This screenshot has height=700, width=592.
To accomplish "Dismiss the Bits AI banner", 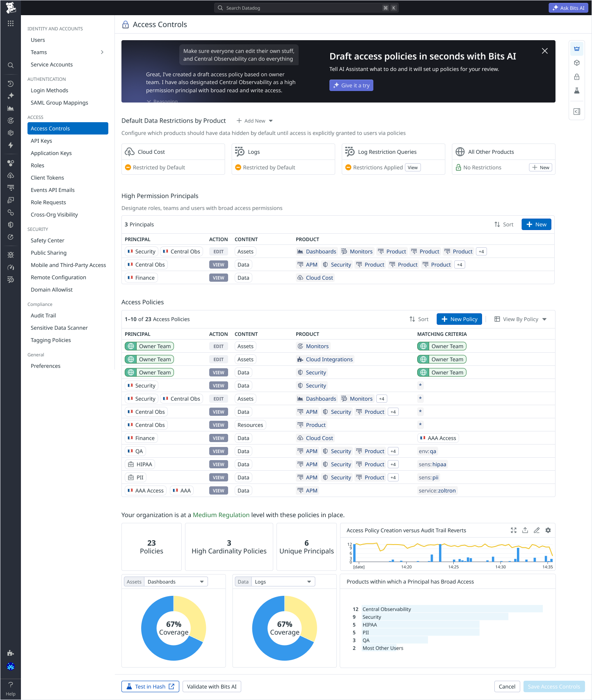I will (544, 51).
